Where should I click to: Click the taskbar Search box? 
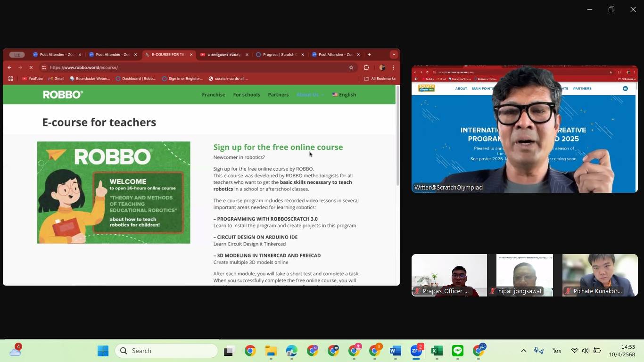[166, 351]
